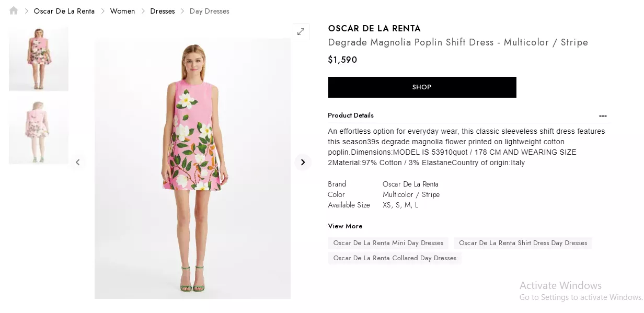Screen dimensions: 644x313
Task: Click the Degrade Magnolia Poplin Shift Dress title
Action: pos(458,42)
